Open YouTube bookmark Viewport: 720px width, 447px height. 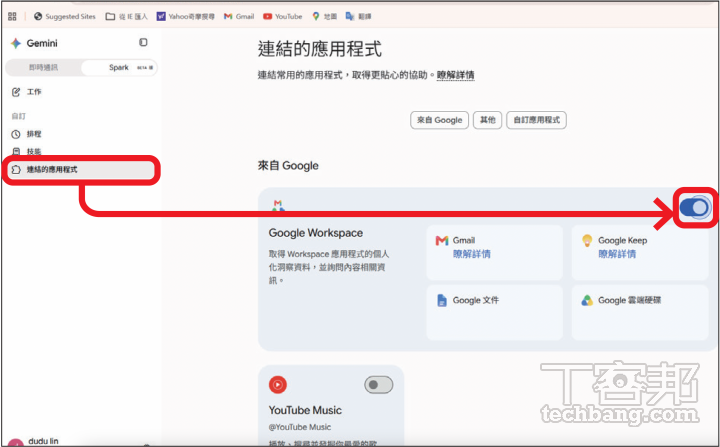pyautogui.click(x=282, y=17)
